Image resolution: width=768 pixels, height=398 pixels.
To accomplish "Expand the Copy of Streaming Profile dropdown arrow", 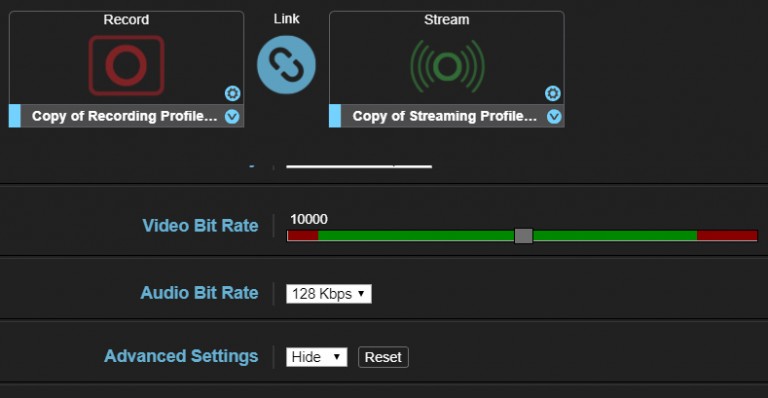I will point(554,117).
